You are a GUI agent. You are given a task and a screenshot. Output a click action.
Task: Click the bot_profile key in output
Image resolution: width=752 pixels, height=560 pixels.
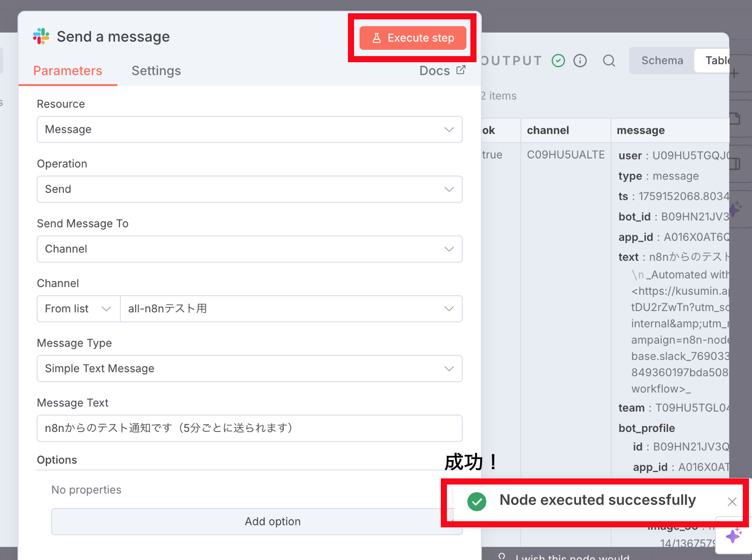click(x=646, y=428)
